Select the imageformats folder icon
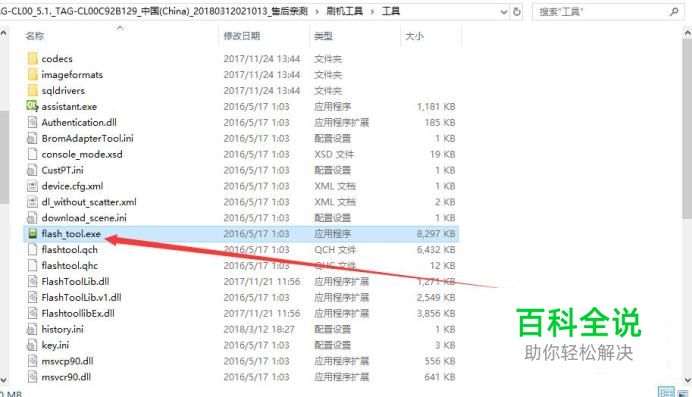Image resolution: width=692 pixels, height=397 pixels. 32,74
